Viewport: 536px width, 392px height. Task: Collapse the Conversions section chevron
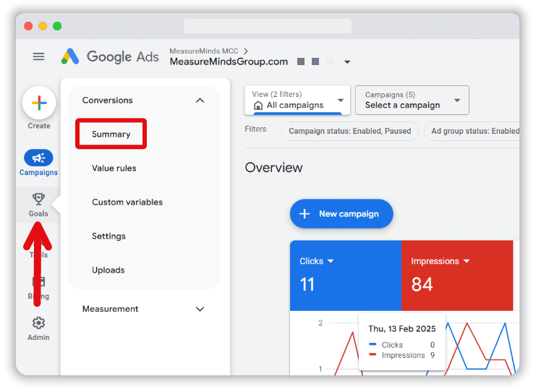[200, 101]
